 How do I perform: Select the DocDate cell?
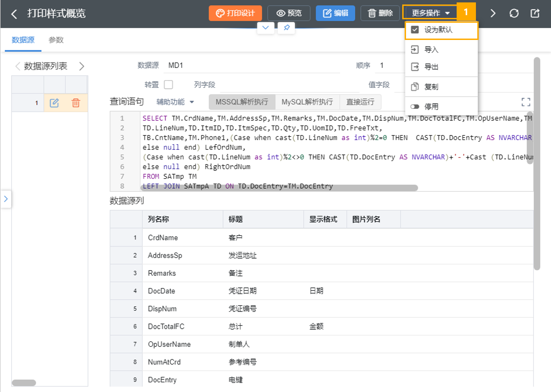(x=183, y=291)
